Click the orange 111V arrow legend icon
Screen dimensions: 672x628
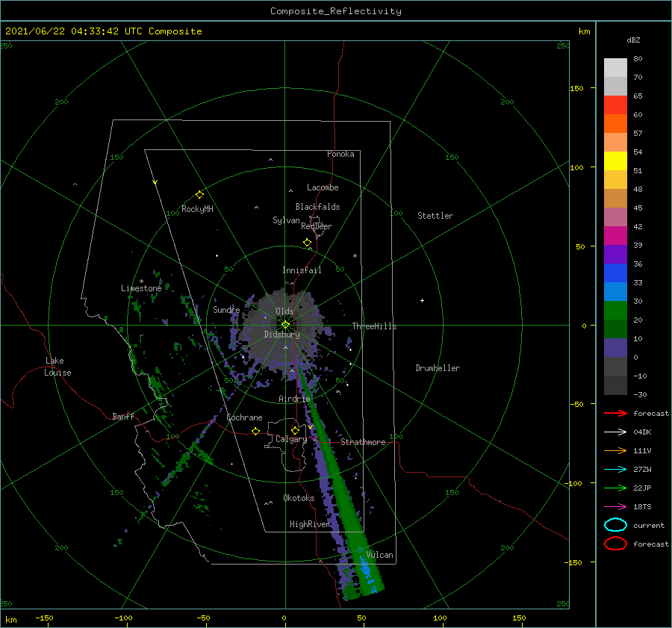click(615, 450)
